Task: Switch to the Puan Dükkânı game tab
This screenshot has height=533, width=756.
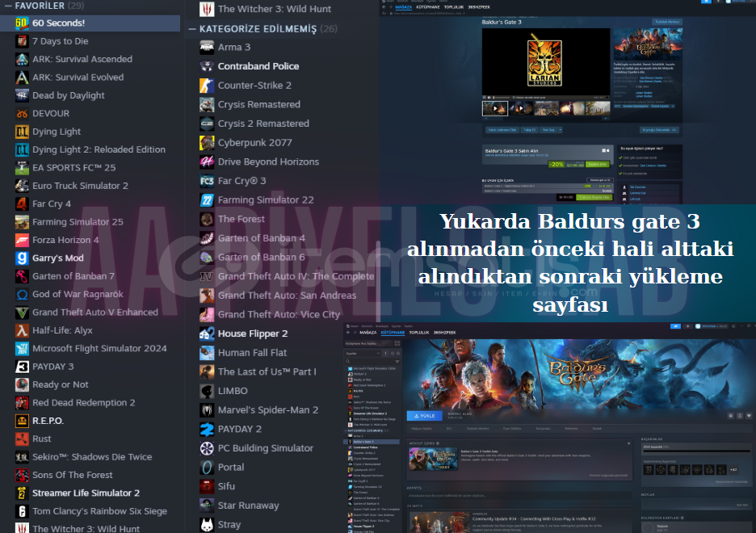Action: pos(513,428)
